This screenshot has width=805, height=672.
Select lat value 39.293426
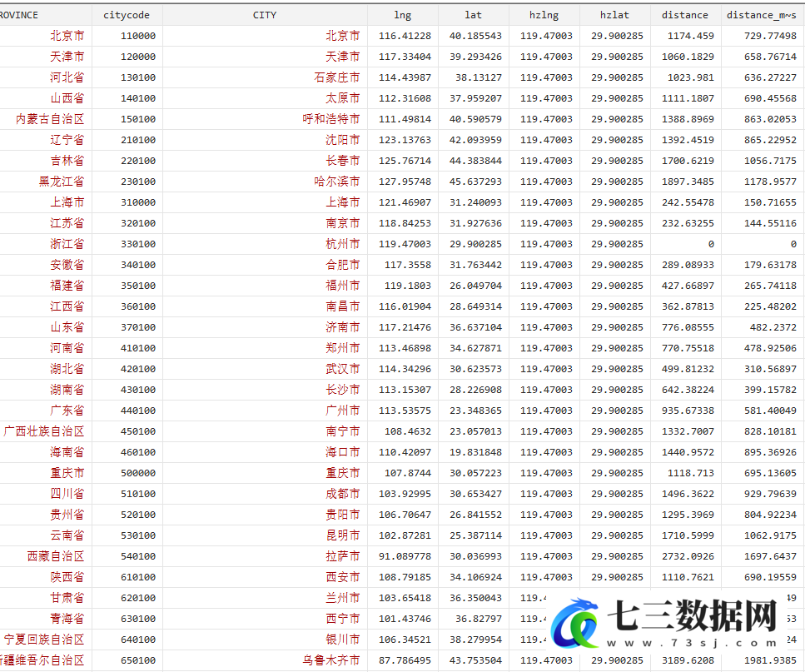pyautogui.click(x=476, y=57)
